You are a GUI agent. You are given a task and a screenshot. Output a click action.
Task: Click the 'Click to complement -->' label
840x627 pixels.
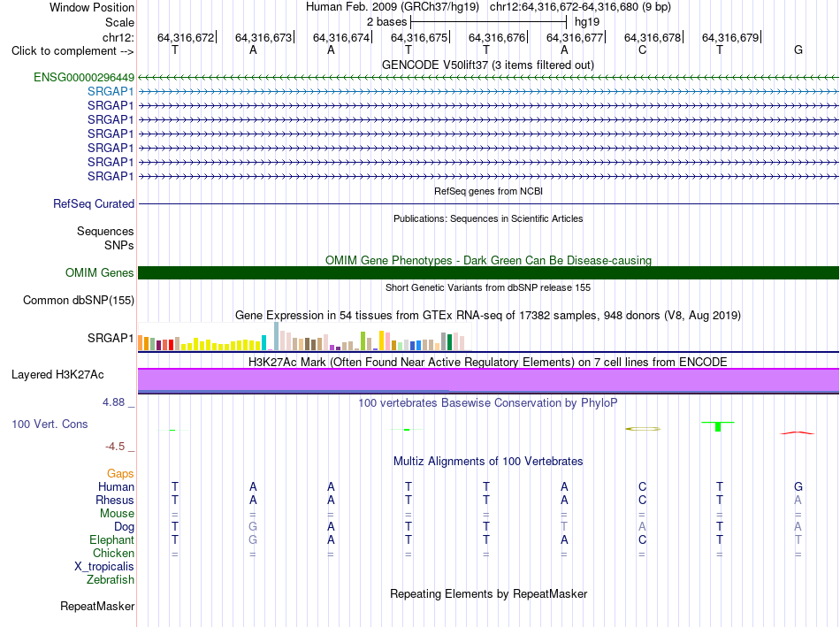tap(73, 51)
